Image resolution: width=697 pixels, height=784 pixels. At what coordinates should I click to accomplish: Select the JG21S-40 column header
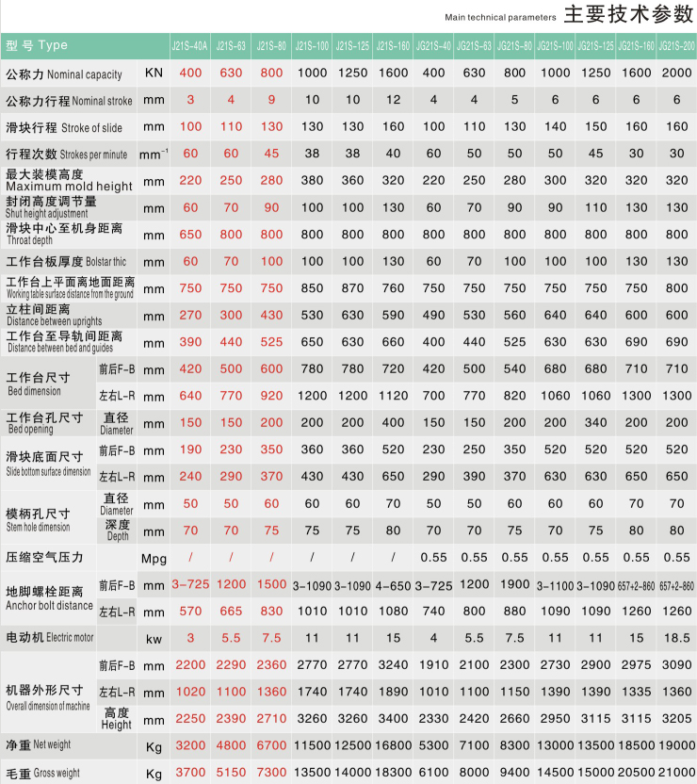pos(433,46)
